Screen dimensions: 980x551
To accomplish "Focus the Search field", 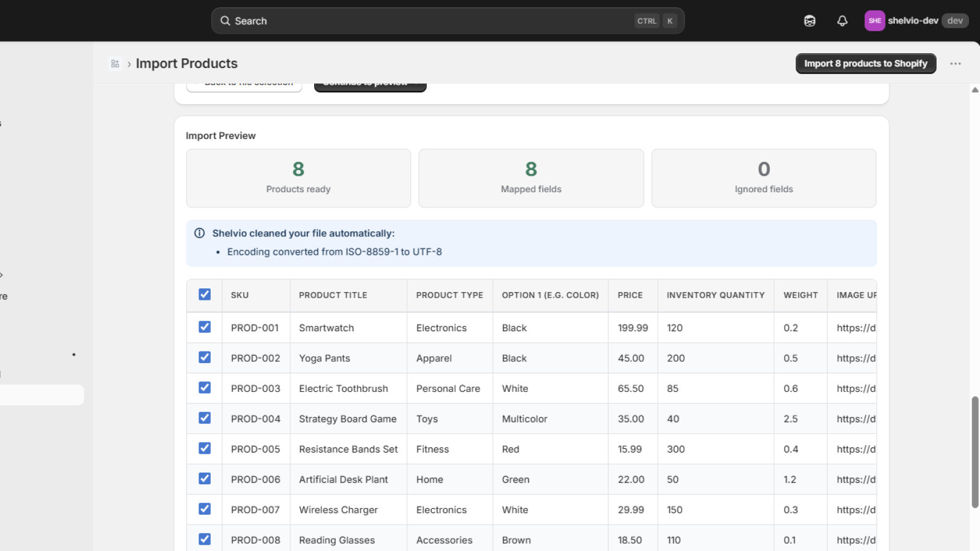I will [448, 21].
